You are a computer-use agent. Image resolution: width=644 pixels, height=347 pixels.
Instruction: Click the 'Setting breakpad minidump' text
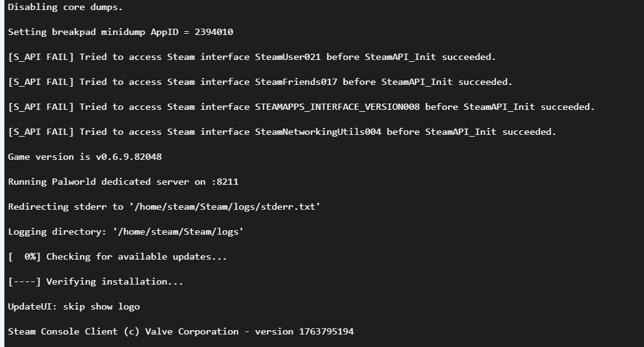(x=76, y=32)
